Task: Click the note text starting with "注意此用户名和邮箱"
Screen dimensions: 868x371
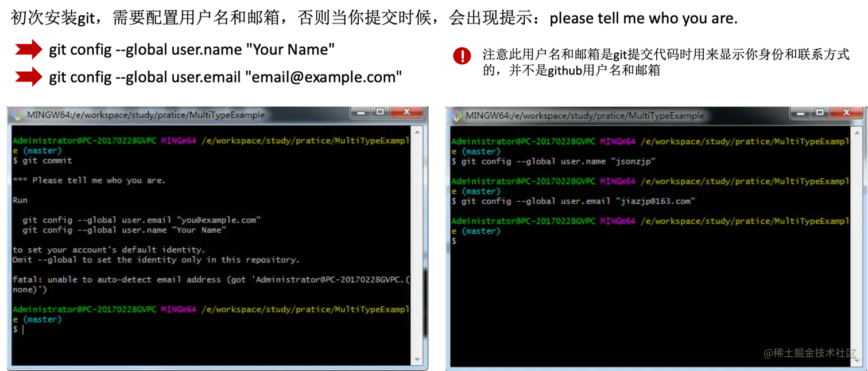Action: (665, 54)
